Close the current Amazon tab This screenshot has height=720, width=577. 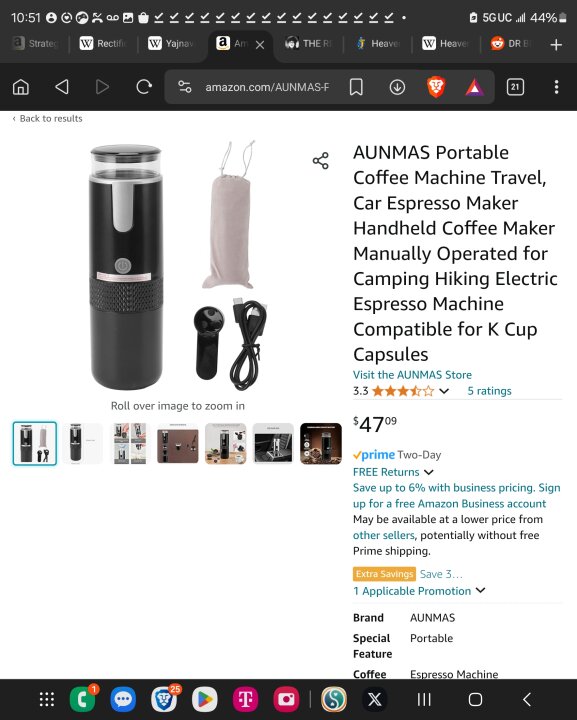pos(260,45)
